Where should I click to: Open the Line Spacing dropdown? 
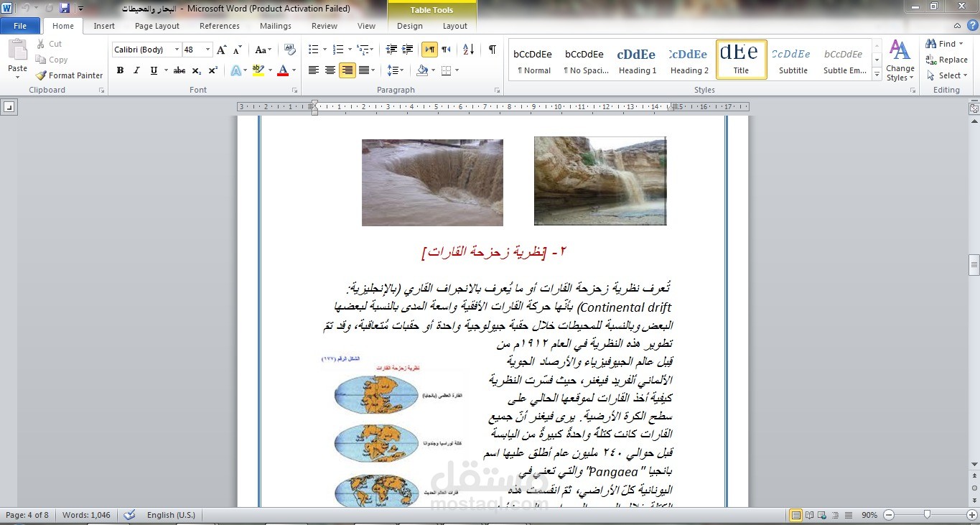(x=396, y=70)
